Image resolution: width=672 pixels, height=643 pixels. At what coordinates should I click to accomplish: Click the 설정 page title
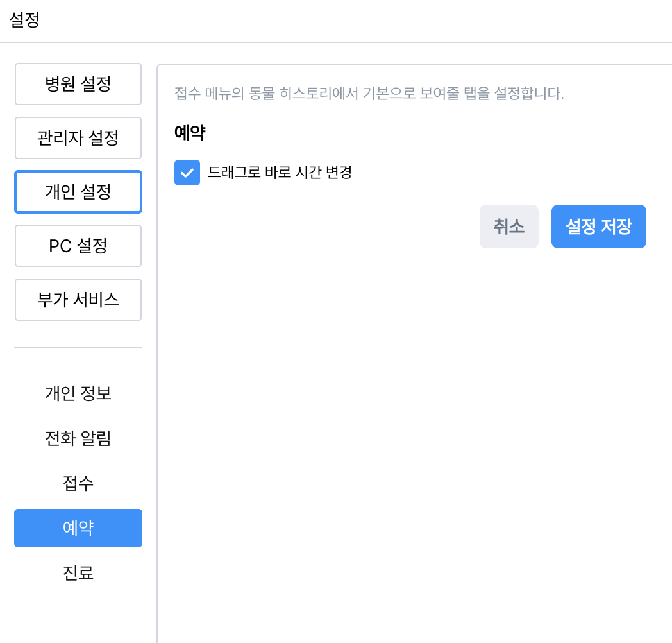coord(24,20)
